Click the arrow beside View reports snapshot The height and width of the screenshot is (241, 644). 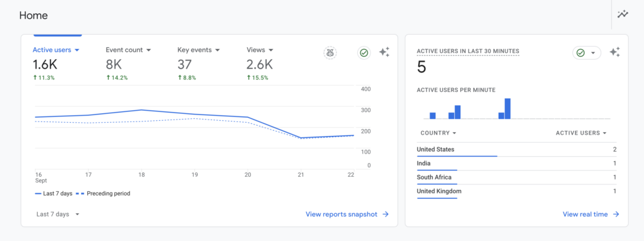(x=386, y=215)
